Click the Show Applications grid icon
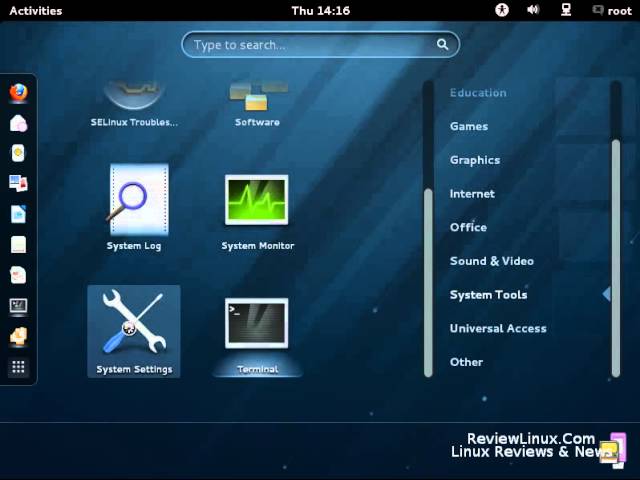The height and width of the screenshot is (480, 640). pos(18,367)
